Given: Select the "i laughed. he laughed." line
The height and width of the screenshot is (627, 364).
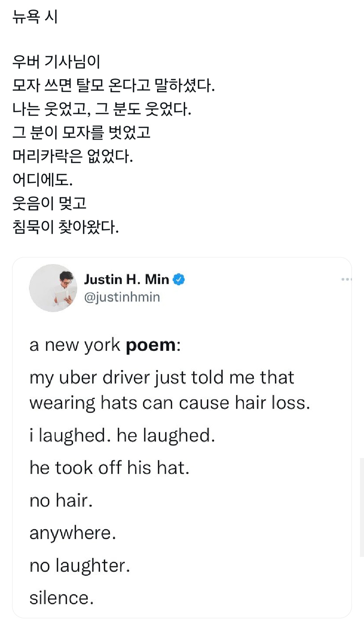Looking at the screenshot, I should coord(122,435).
